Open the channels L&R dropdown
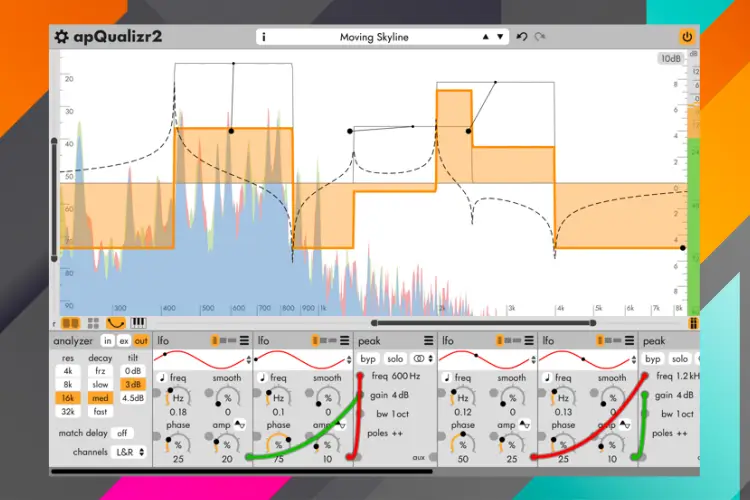Viewport: 750px width, 500px height. [x=129, y=452]
